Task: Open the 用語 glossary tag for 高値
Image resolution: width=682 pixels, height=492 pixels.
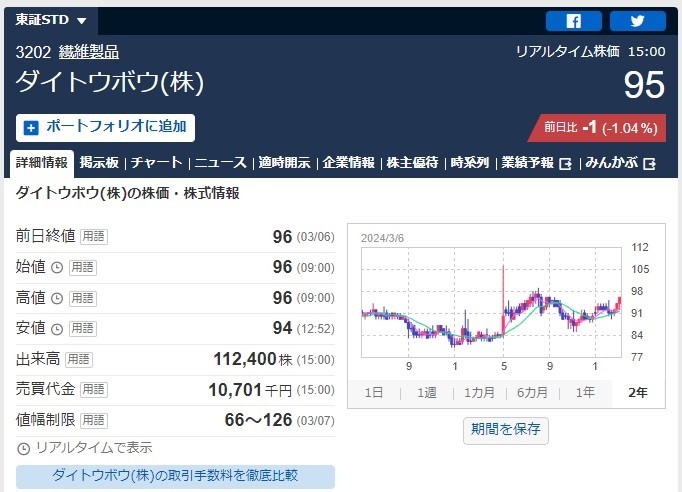Action: click(x=83, y=298)
